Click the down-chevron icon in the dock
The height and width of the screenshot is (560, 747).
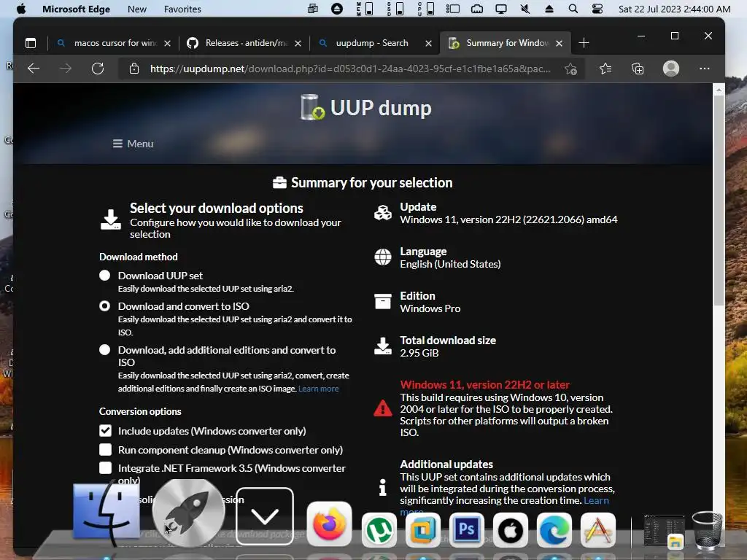(x=264, y=516)
